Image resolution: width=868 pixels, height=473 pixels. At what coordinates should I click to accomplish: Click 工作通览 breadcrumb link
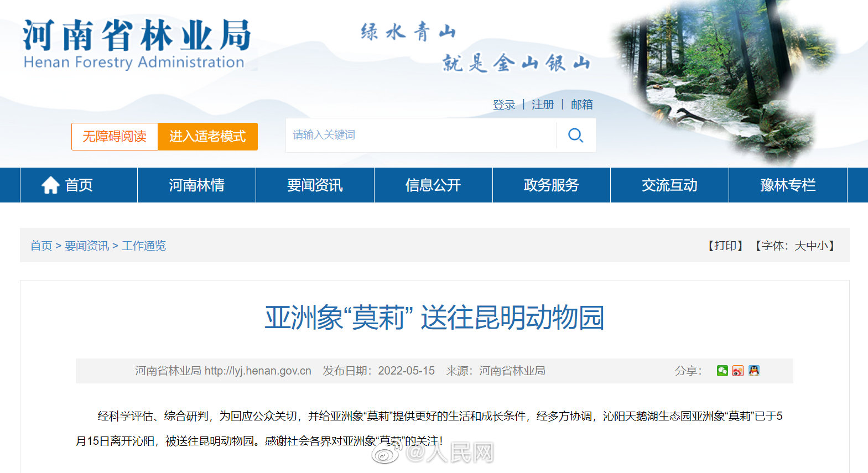(x=144, y=246)
